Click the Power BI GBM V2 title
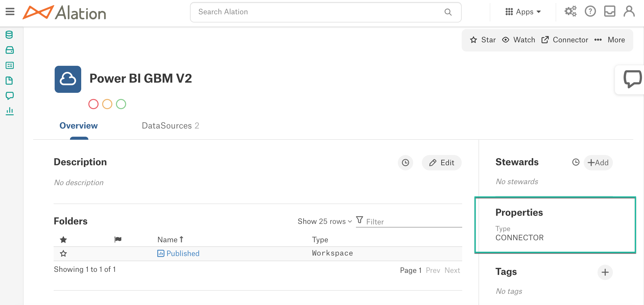The width and height of the screenshot is (644, 305). [x=140, y=78]
